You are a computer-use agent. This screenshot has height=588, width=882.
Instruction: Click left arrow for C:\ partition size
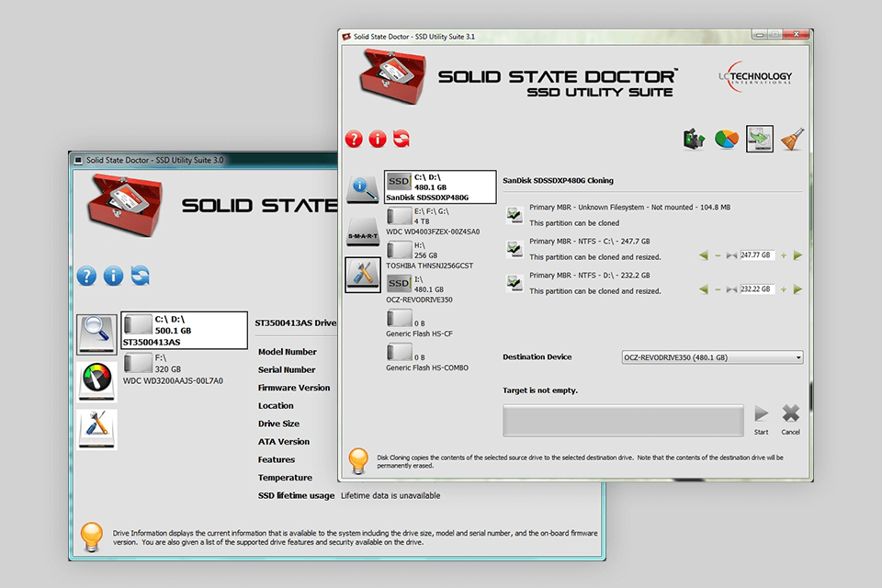click(x=703, y=255)
